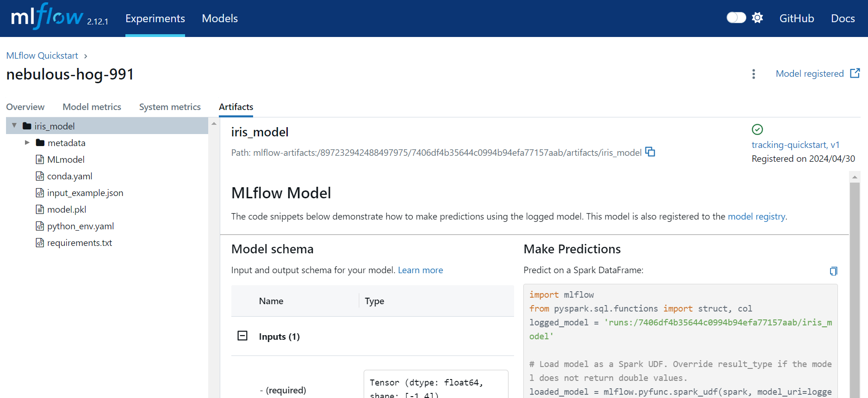Click the MLflow logo
The width and height of the screenshot is (868, 398).
click(x=47, y=17)
